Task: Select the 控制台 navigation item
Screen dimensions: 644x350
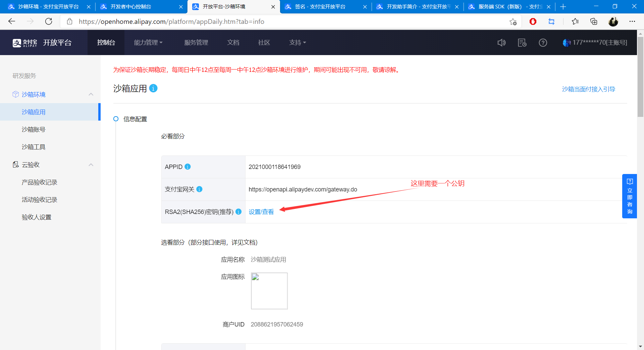Action: pyautogui.click(x=106, y=43)
